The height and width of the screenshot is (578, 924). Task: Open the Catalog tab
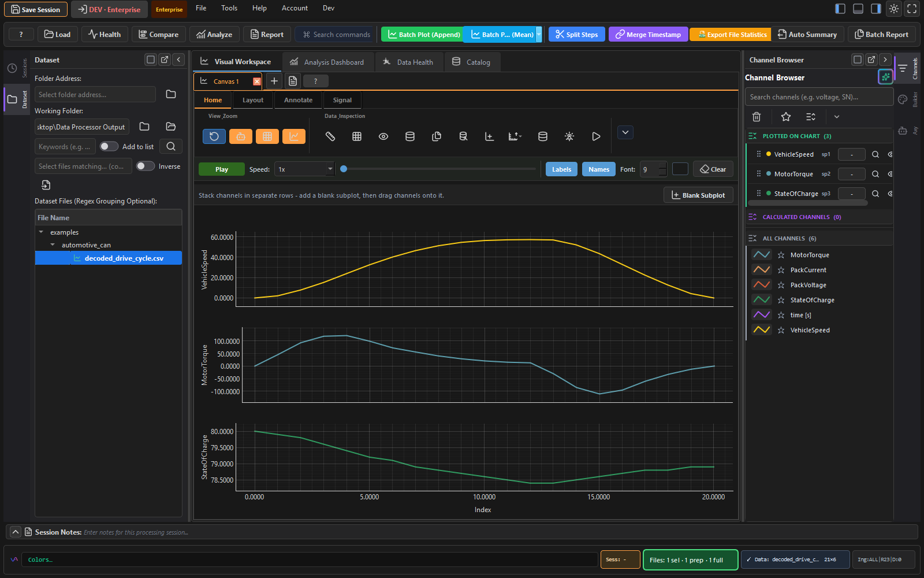click(x=471, y=62)
